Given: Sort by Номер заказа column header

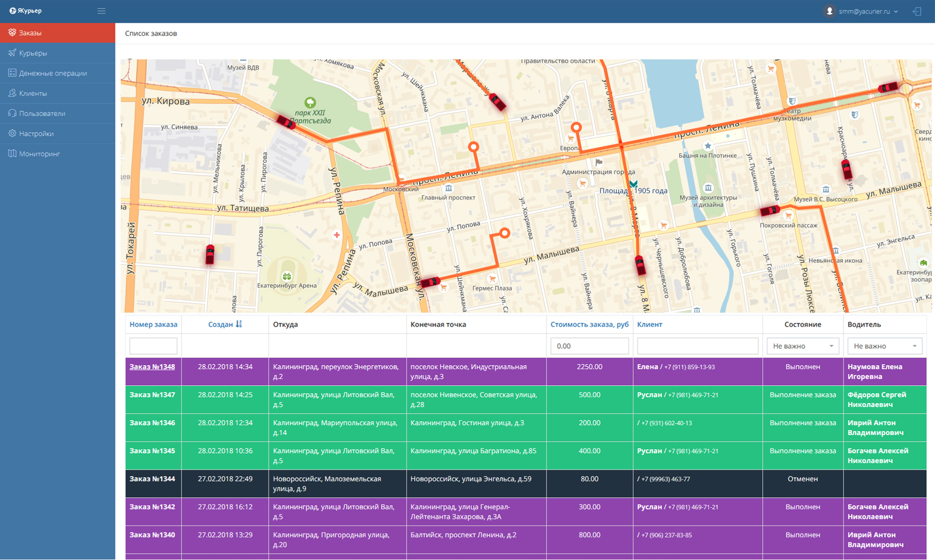Looking at the screenshot, I should coord(153,324).
